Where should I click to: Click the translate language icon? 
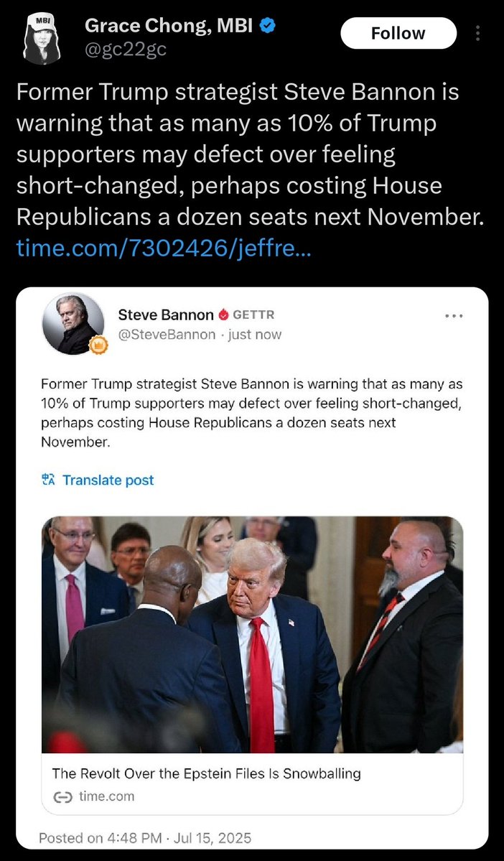pyautogui.click(x=50, y=480)
